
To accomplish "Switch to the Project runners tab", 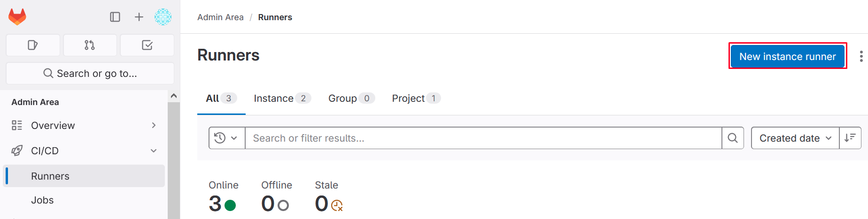I will [x=416, y=98].
